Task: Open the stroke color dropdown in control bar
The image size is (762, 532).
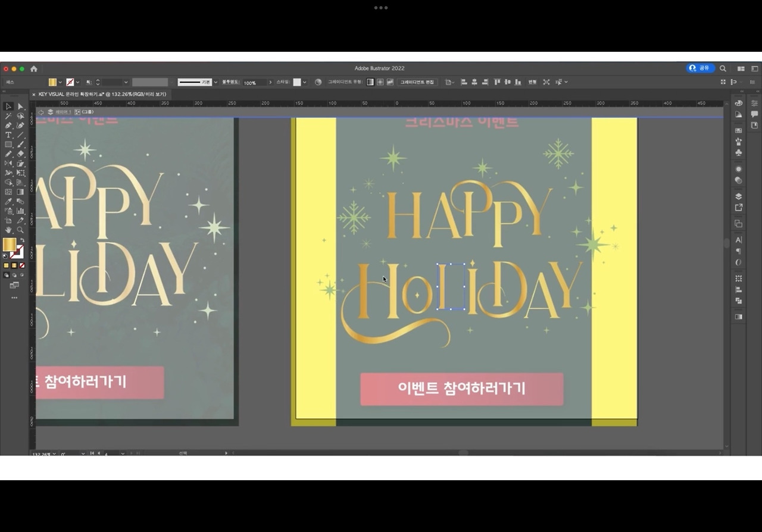Action: [x=78, y=82]
